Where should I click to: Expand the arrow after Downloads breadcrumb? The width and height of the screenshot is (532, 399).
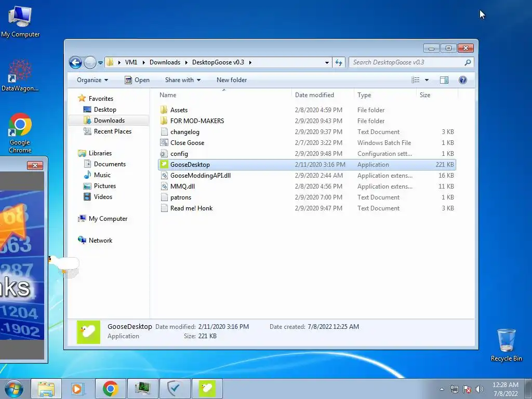tap(187, 62)
